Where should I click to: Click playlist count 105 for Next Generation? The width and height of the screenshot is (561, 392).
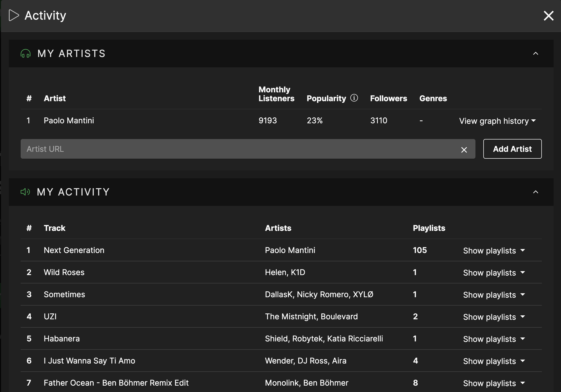(420, 250)
